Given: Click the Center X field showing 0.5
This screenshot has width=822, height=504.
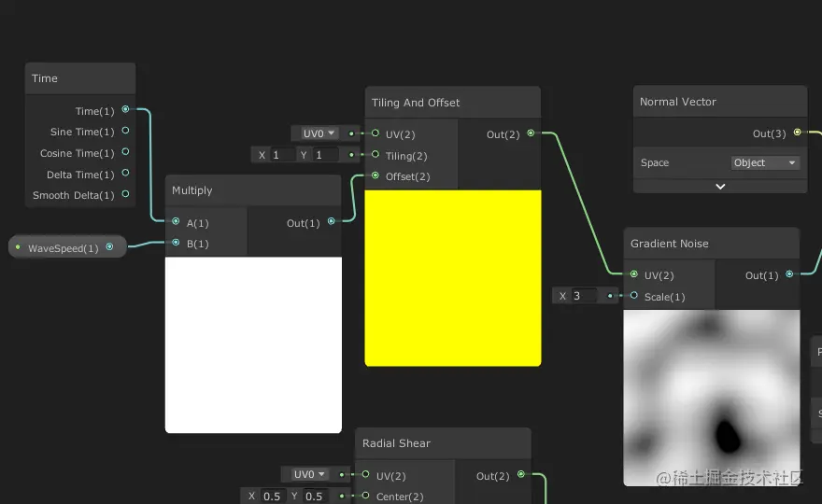Looking at the screenshot, I should [273, 496].
